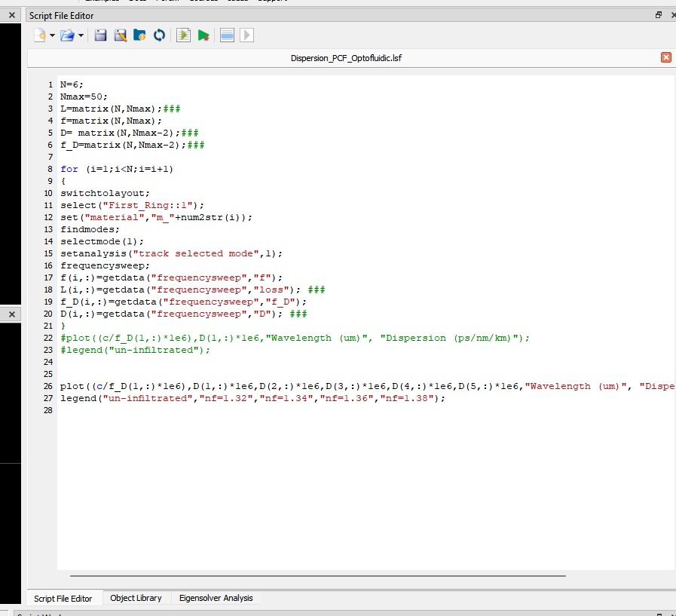Click the run selection icon
The image size is (676, 616).
(x=183, y=35)
